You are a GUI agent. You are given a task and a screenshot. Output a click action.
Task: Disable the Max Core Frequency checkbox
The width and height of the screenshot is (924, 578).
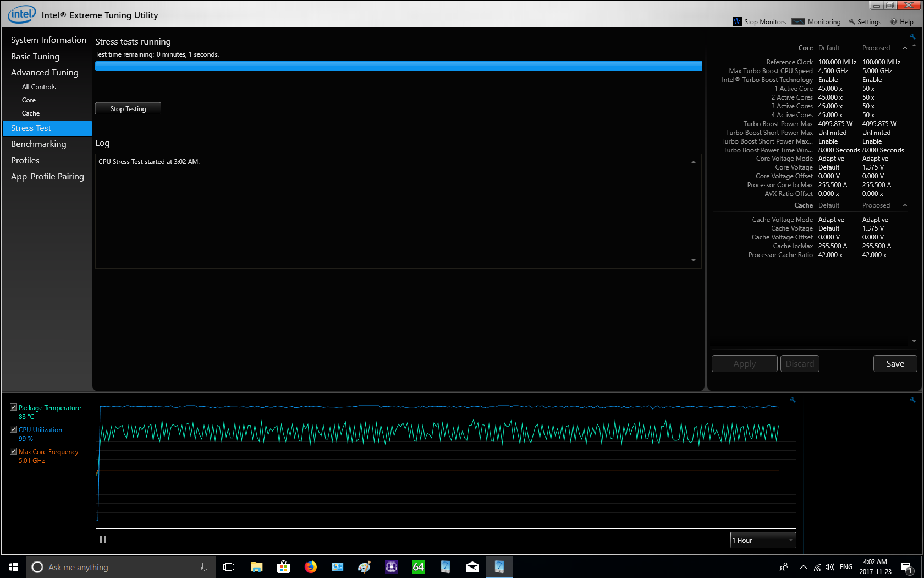[14, 451]
